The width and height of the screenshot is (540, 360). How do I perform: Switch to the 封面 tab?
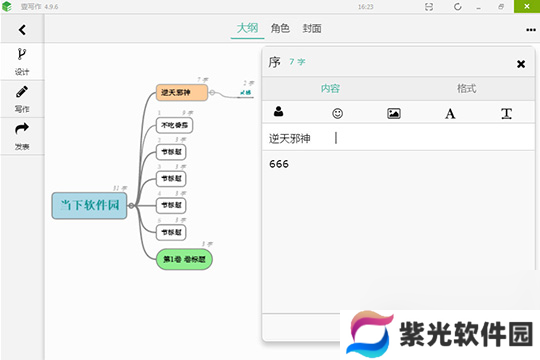(x=312, y=28)
